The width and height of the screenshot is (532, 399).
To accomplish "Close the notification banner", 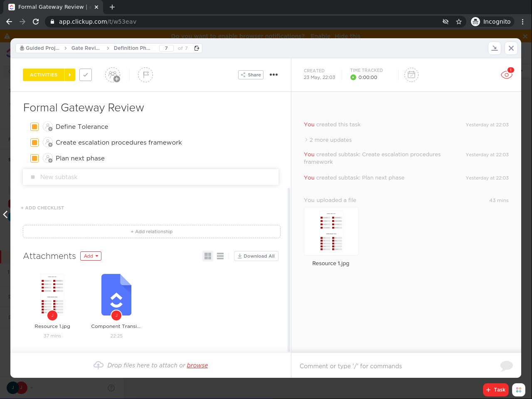I will point(525,36).
